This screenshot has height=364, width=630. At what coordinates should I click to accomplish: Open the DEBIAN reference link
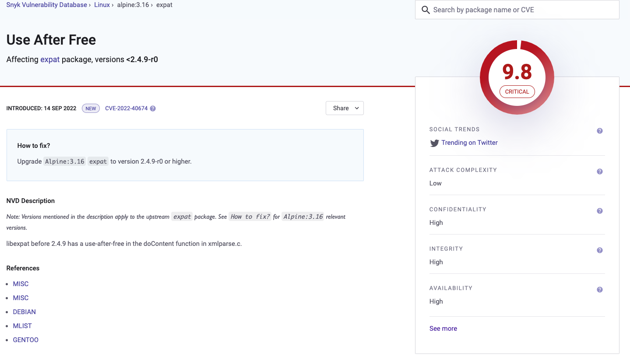click(24, 311)
